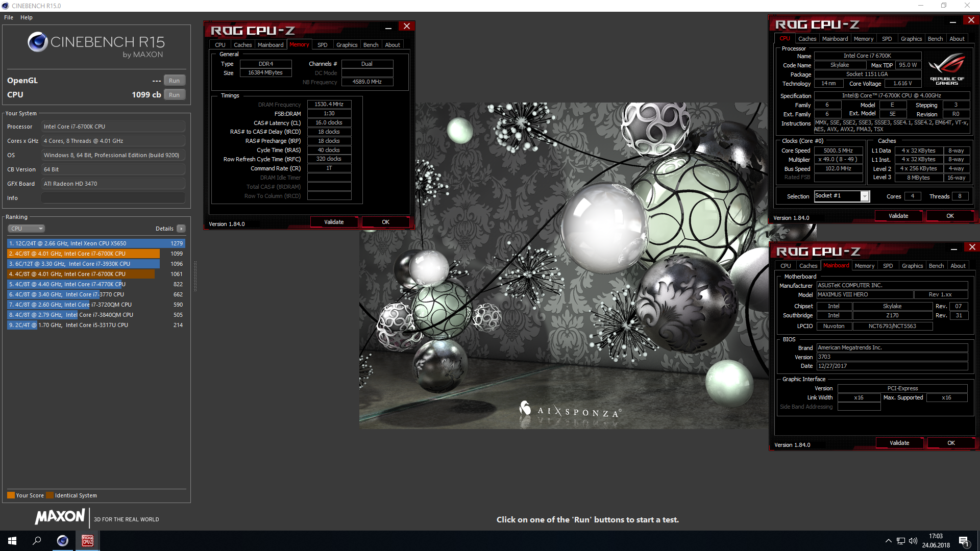
Task: Open the CPU ranking type dropdown
Action: click(27, 229)
